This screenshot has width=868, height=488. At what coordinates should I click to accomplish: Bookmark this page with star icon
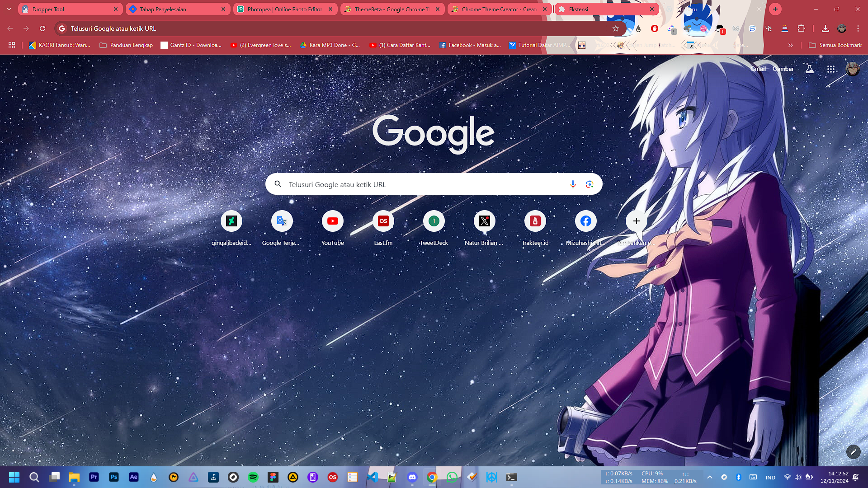[x=615, y=28]
